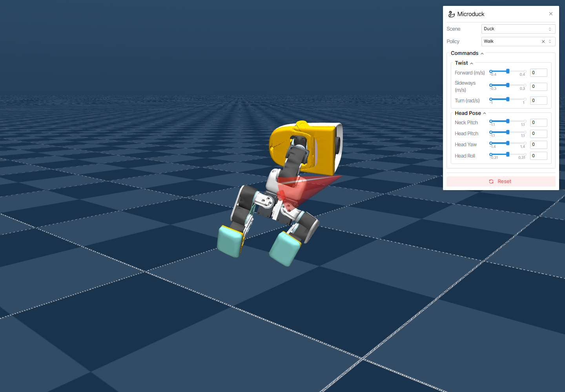Open the Scene dropdown showing Duck
Image resolution: width=565 pixels, height=392 pixels.
tap(518, 29)
